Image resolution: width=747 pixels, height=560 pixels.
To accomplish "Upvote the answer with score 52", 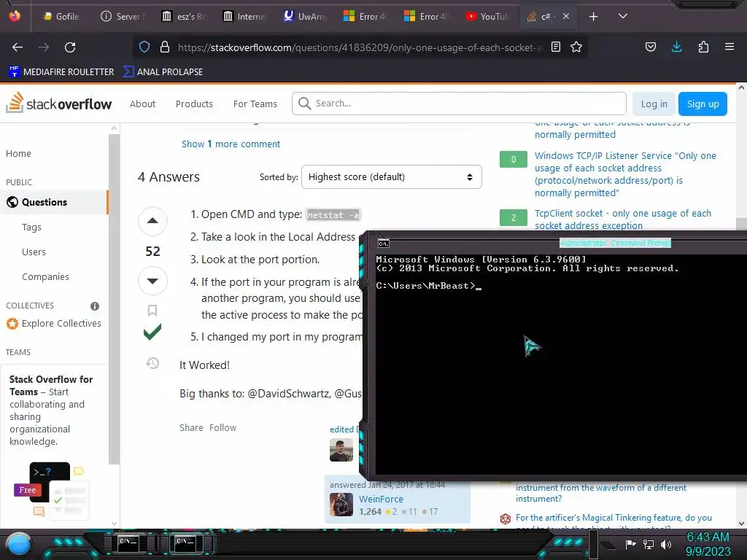I will click(x=152, y=221).
